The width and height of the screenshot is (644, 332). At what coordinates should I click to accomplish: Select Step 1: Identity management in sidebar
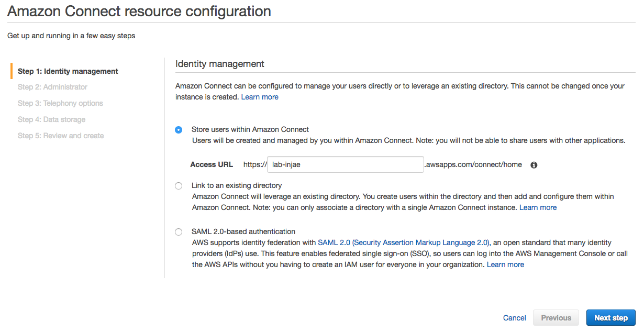68,71
